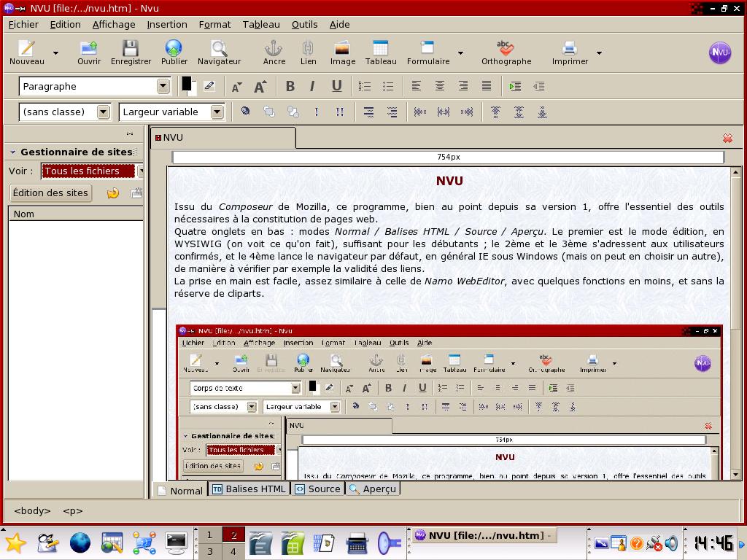The image size is (747, 560).
Task: Expand the Imprimer dropdown arrow
Action: point(600,52)
